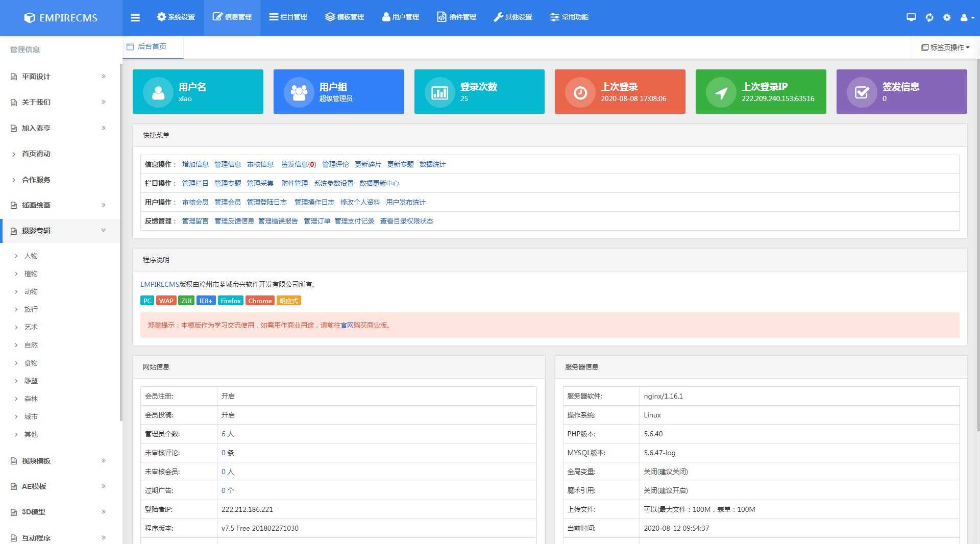This screenshot has height=544, width=980.
Task: Expand the 平面设计 sidebar category
Action: [59, 77]
